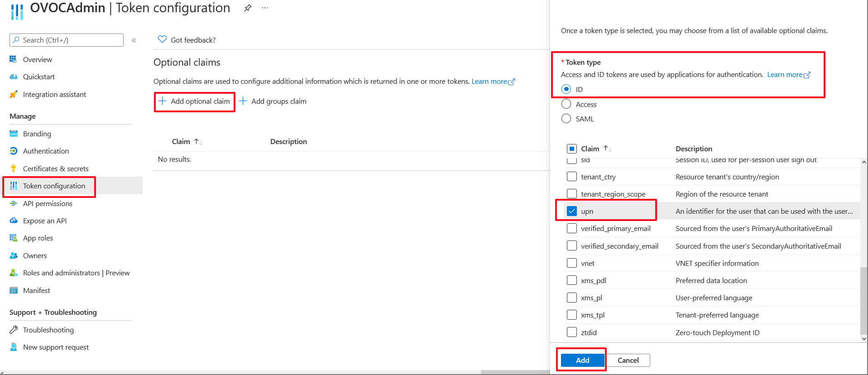The image size is (868, 375).
Task: Open the API permissions menu item
Action: [x=48, y=203]
